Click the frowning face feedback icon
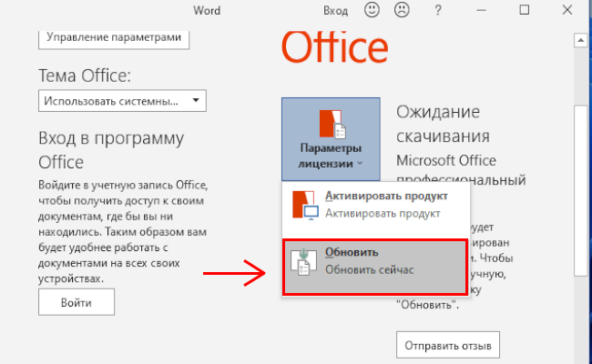592x364 pixels. [x=402, y=10]
